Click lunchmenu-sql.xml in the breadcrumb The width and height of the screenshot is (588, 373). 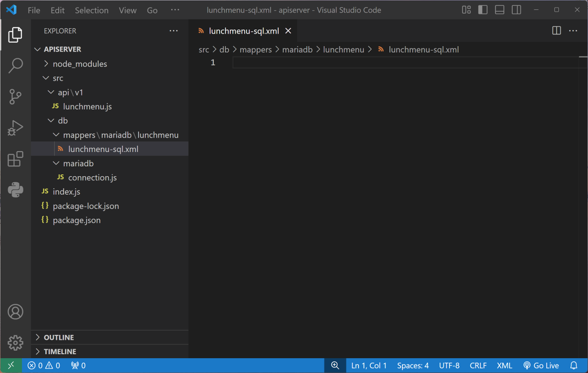[x=419, y=50]
